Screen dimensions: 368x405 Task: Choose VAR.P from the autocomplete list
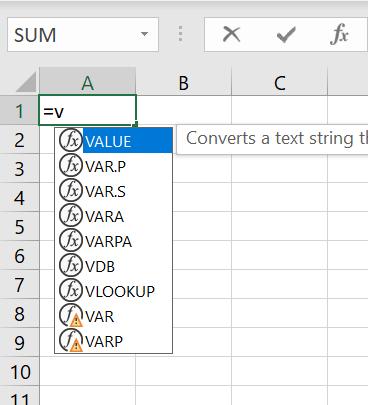point(114,165)
